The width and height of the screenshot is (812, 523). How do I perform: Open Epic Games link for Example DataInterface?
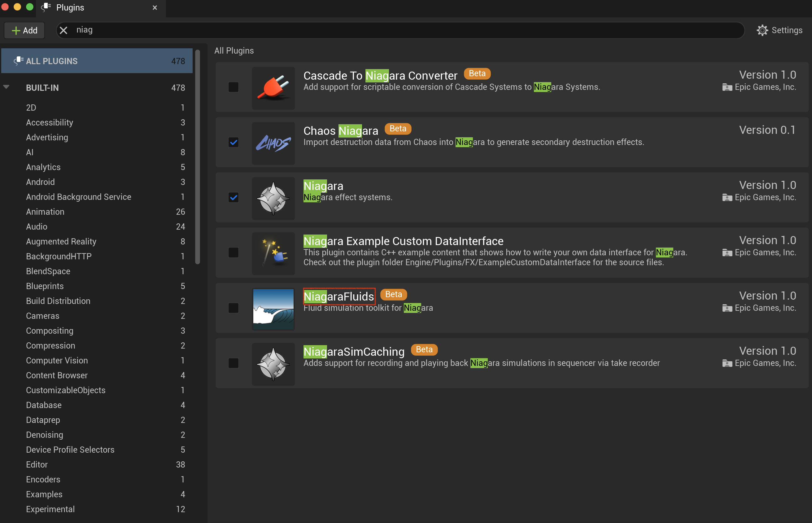[759, 253]
